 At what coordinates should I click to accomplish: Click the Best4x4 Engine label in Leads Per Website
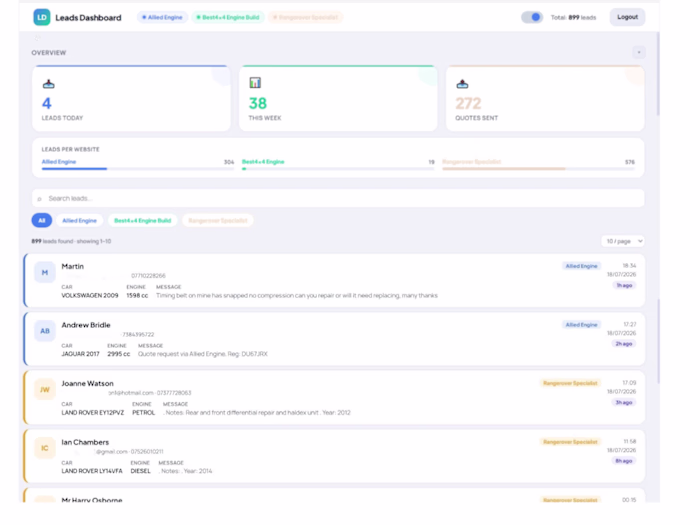click(263, 162)
